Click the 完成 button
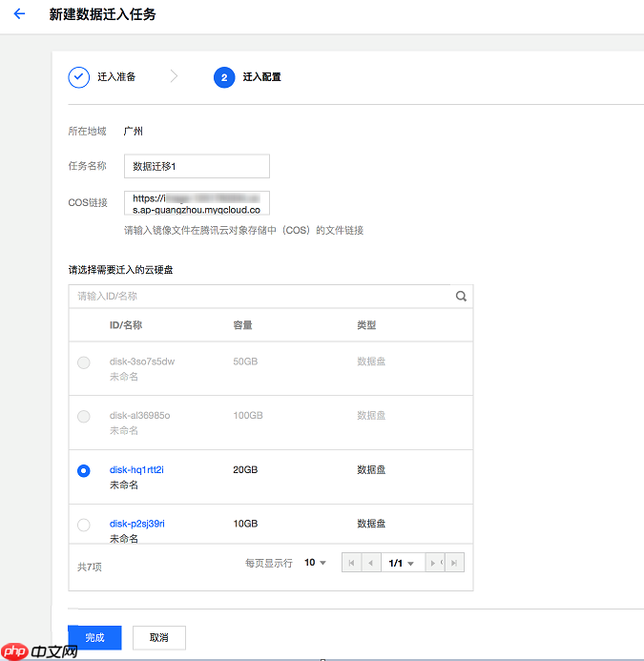 pos(94,638)
